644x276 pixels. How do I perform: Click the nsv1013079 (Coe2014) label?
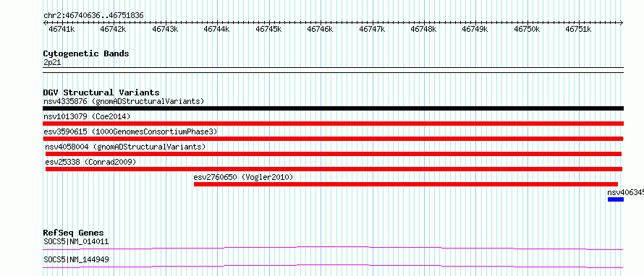click(x=87, y=116)
